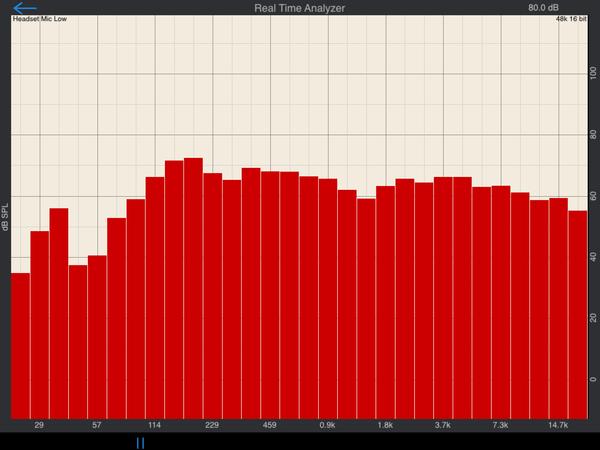Select the 0.9k frequency label

(x=328, y=425)
